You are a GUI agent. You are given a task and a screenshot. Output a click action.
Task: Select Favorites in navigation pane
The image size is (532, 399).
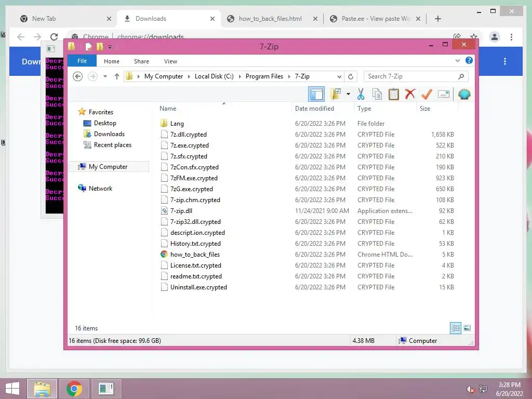(101, 112)
